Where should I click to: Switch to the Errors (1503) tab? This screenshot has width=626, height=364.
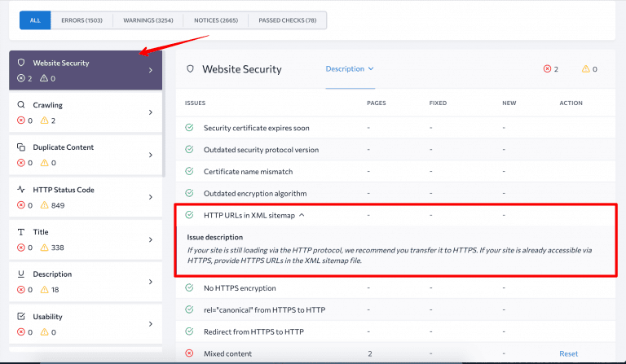82,20
